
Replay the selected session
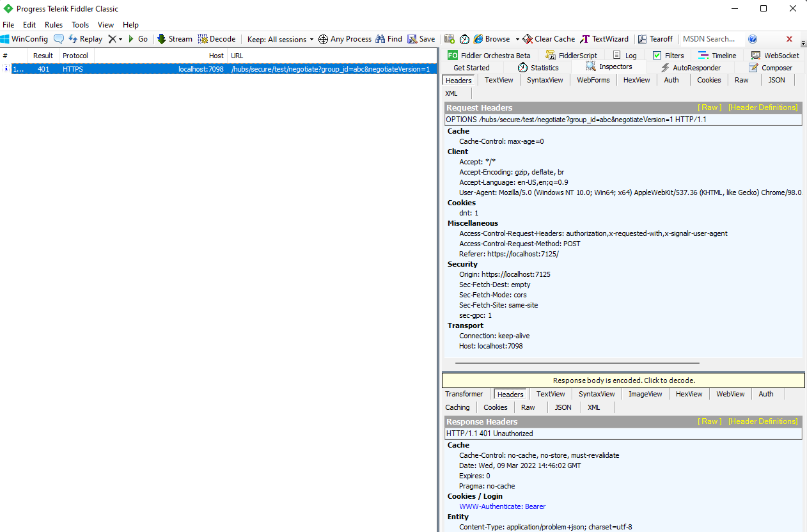tap(85, 39)
